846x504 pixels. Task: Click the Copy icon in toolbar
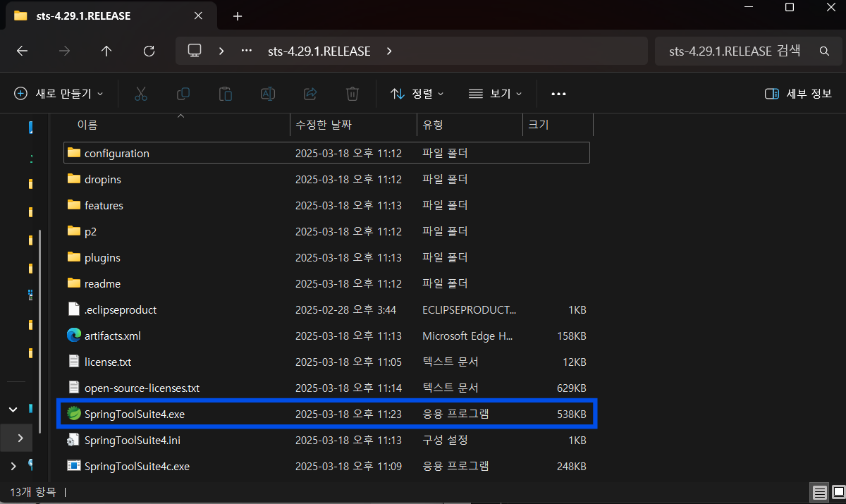tap(183, 93)
